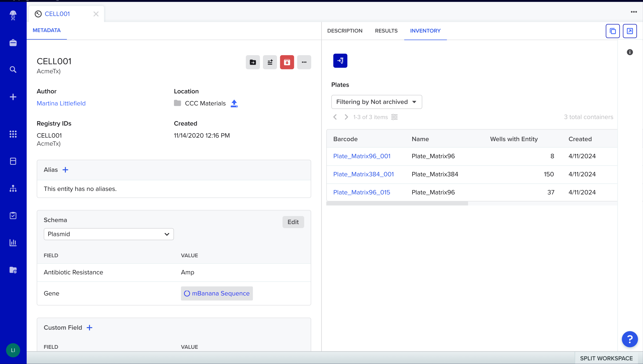Image resolution: width=643 pixels, height=364 pixels.
Task: Add an alias with the plus icon
Action: click(x=65, y=170)
